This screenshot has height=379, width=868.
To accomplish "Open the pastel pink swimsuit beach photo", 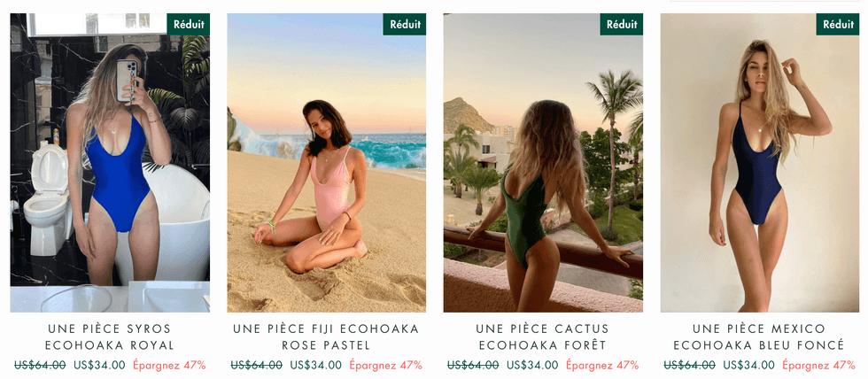I will click(x=326, y=163).
